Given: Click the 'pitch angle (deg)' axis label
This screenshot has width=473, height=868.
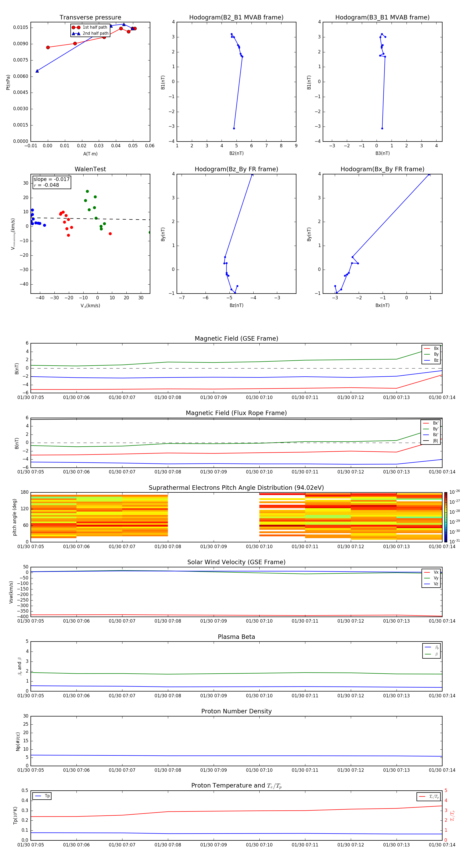Looking at the screenshot, I should [x=14, y=517].
